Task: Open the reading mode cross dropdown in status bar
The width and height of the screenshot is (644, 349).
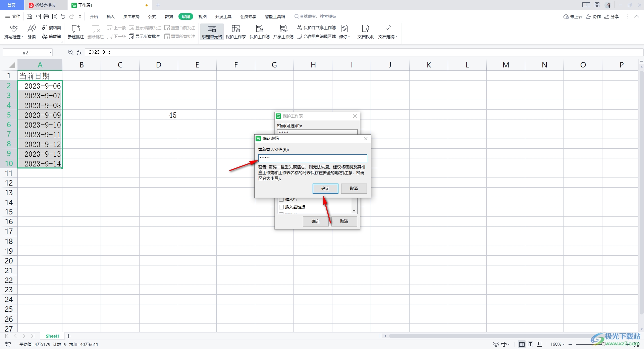Action: (x=505, y=344)
